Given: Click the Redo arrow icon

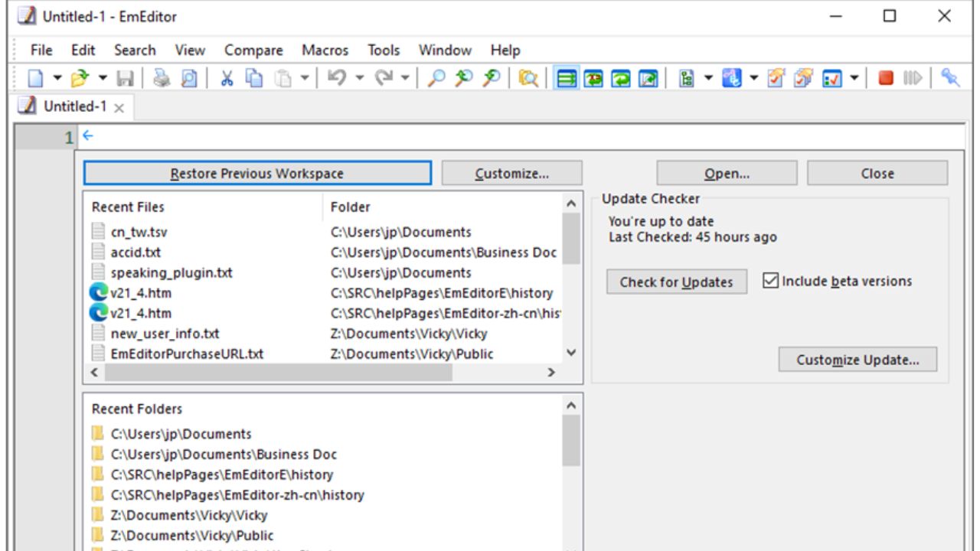Looking at the screenshot, I should pyautogui.click(x=384, y=78).
